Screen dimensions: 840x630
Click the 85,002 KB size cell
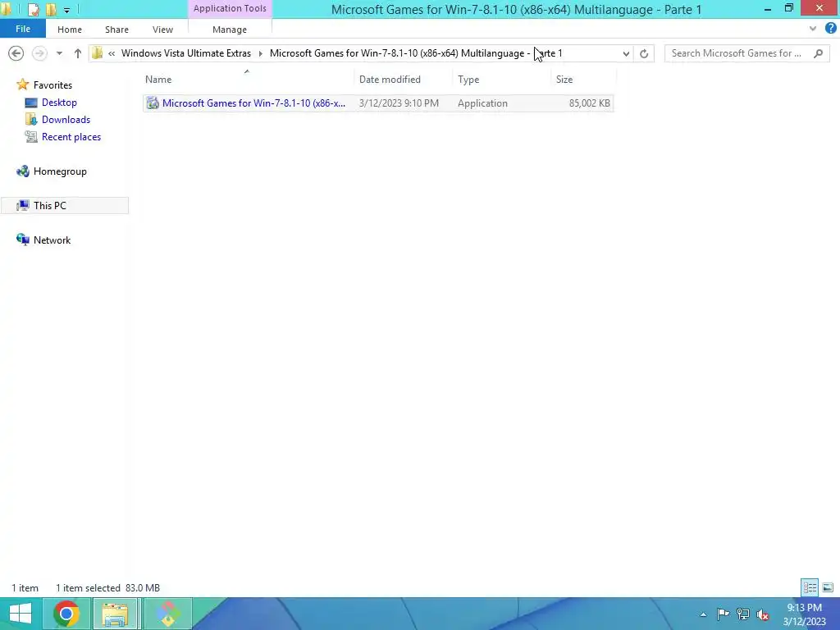click(589, 103)
